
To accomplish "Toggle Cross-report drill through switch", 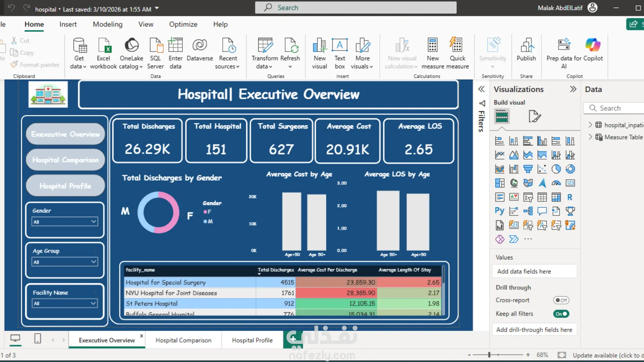I will tap(561, 300).
